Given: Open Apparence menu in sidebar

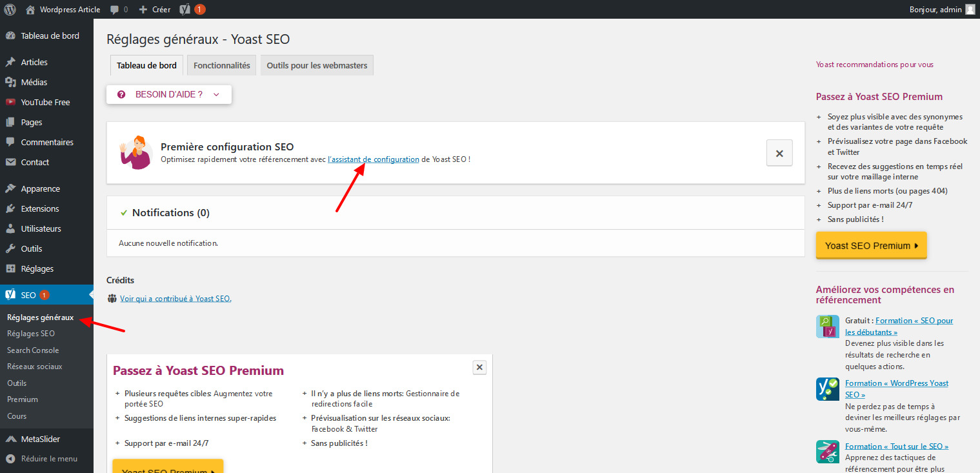Looking at the screenshot, I should [x=46, y=188].
